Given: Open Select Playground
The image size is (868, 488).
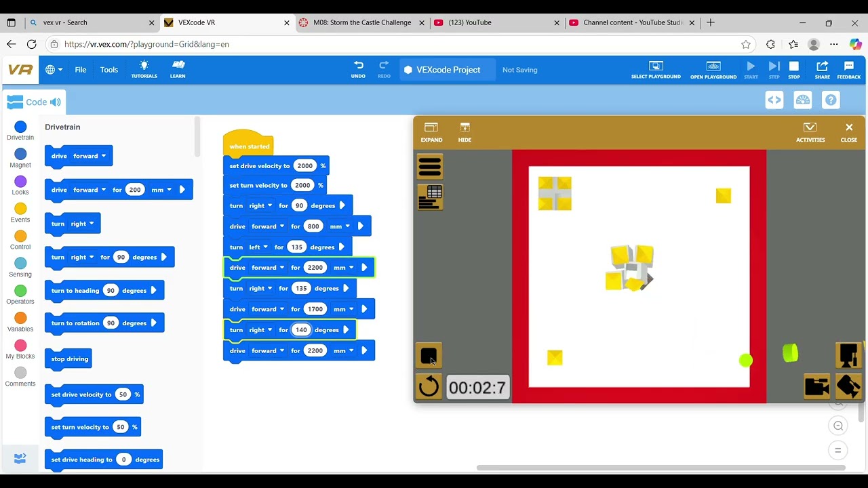Looking at the screenshot, I should click(656, 70).
